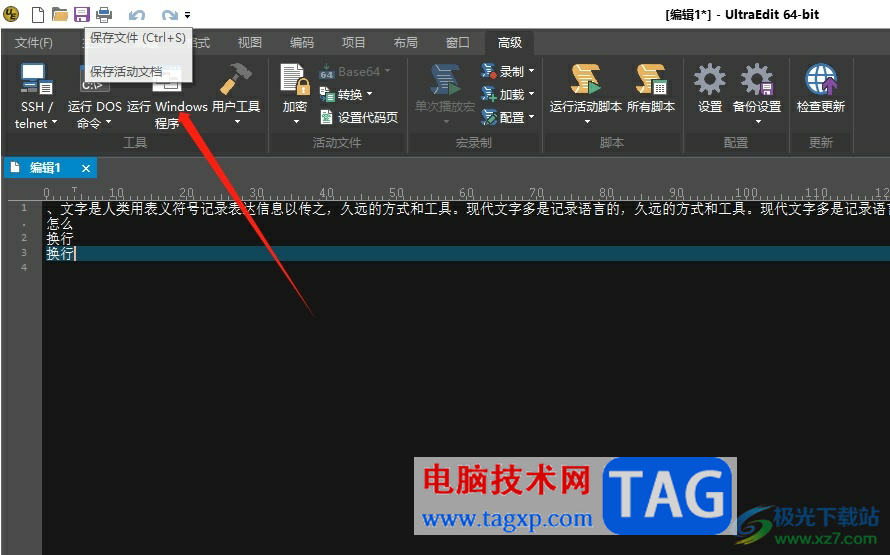Image resolution: width=890 pixels, height=555 pixels.
Task: Click the 换行 text on line 2
Action: [x=60, y=238]
